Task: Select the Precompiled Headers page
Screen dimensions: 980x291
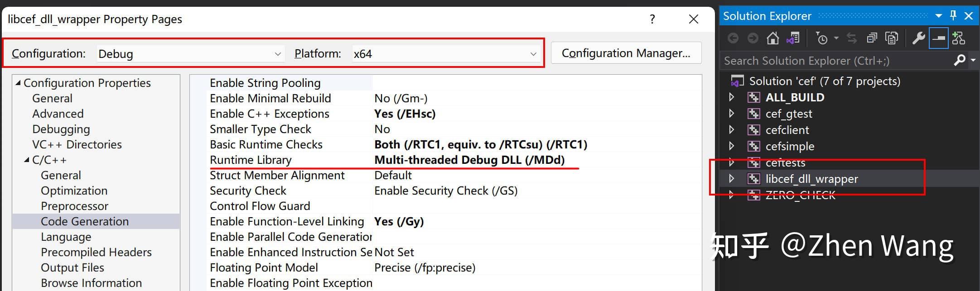Action: pos(96,252)
